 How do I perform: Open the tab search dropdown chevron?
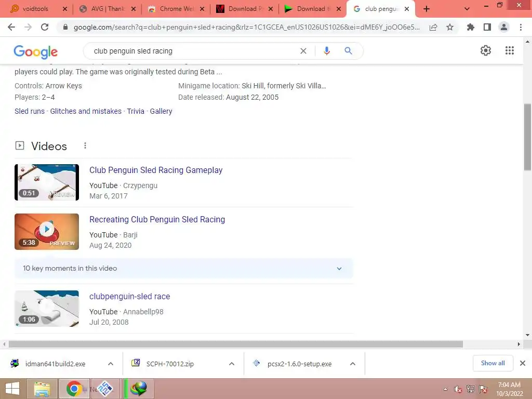click(467, 9)
